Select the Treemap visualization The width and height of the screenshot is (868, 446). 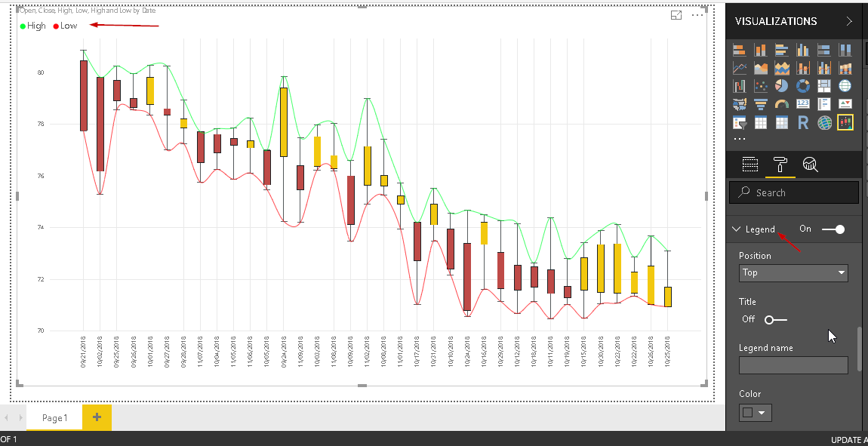(x=823, y=85)
